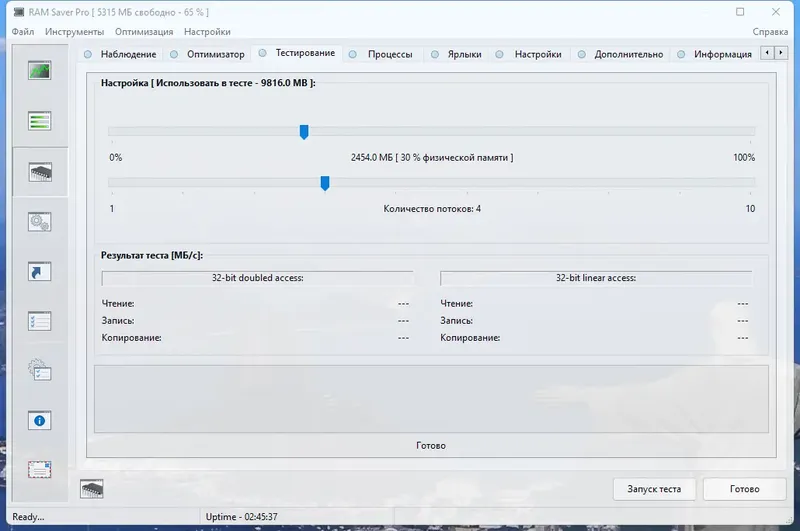Click the Ready... status bar text
This screenshot has width=800, height=531.
click(28, 517)
